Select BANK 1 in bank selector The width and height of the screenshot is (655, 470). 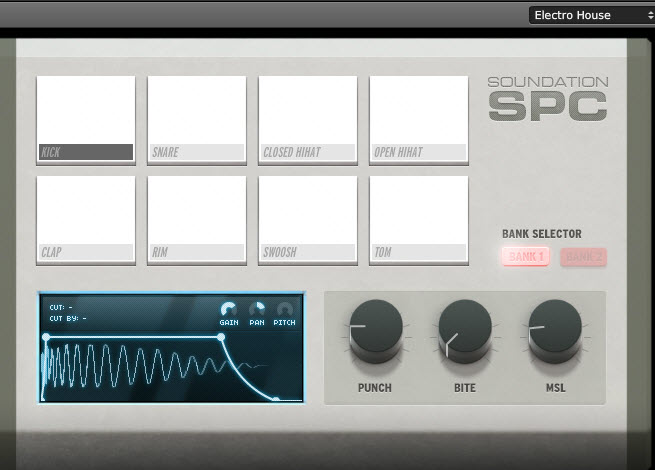526,257
